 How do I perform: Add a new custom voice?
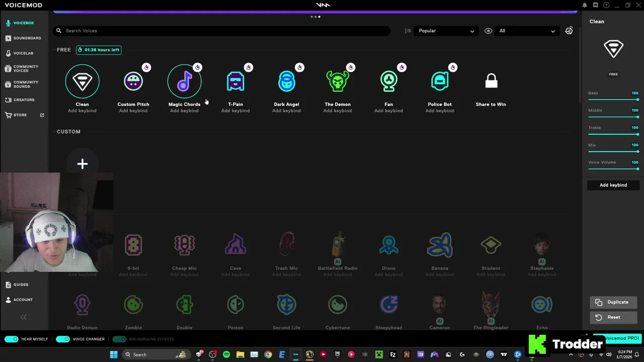pos(82,164)
